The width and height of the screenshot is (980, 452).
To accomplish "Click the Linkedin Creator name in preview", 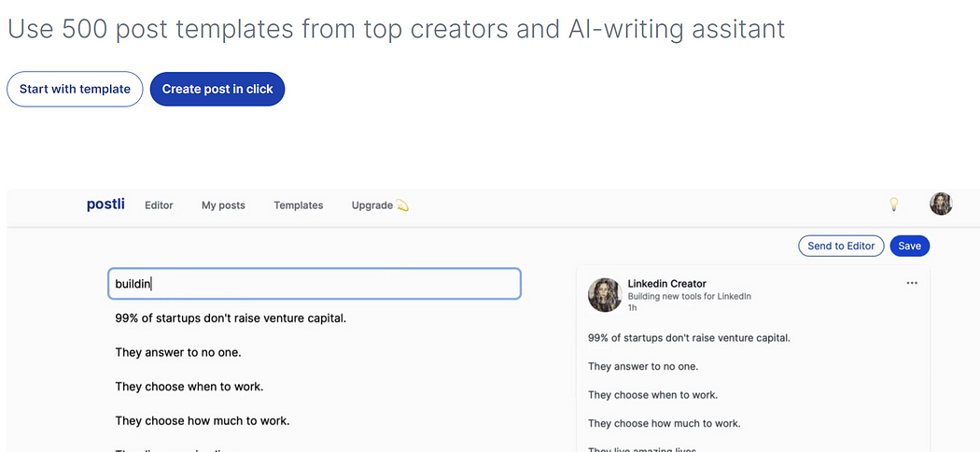I will [667, 284].
